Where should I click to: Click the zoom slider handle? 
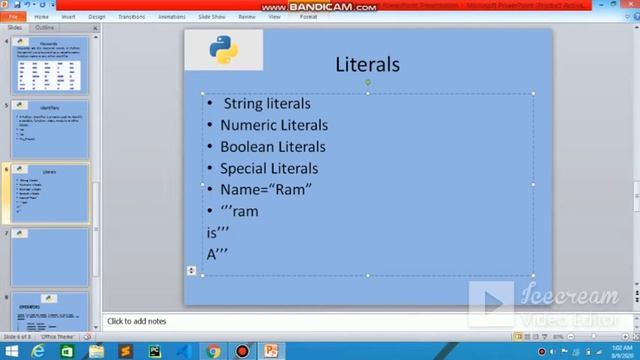[594, 337]
